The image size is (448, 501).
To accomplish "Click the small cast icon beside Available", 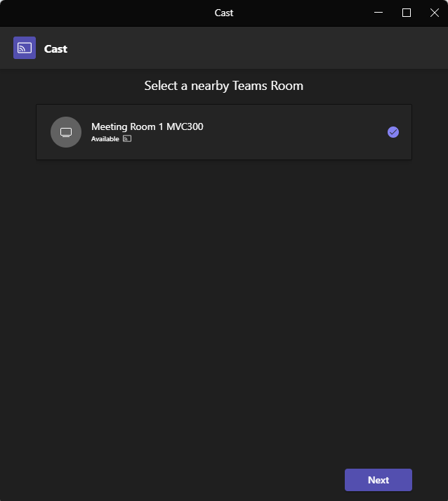I will [127, 139].
